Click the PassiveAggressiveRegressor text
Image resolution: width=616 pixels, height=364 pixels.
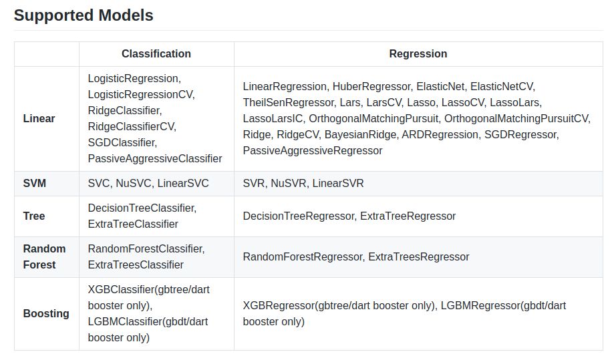(313, 150)
